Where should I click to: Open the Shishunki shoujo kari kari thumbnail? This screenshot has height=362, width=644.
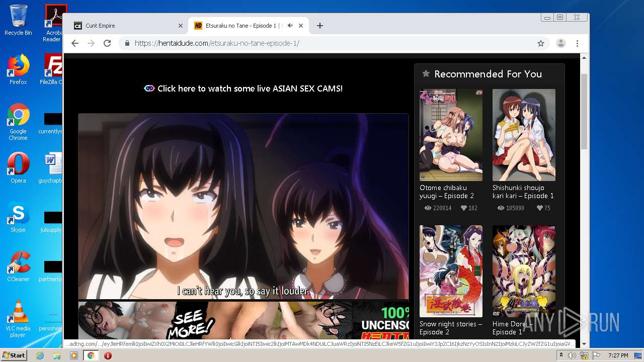click(x=524, y=135)
